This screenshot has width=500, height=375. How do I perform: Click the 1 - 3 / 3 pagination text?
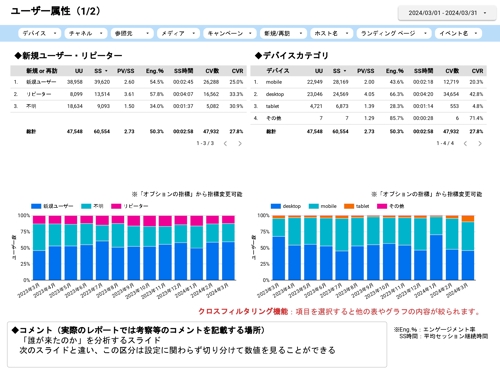point(205,143)
